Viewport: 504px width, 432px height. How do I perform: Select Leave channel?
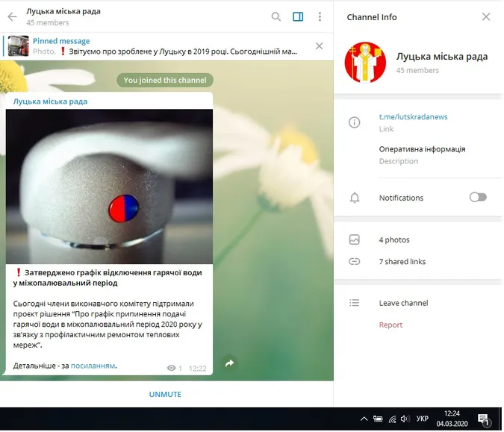[x=403, y=303]
